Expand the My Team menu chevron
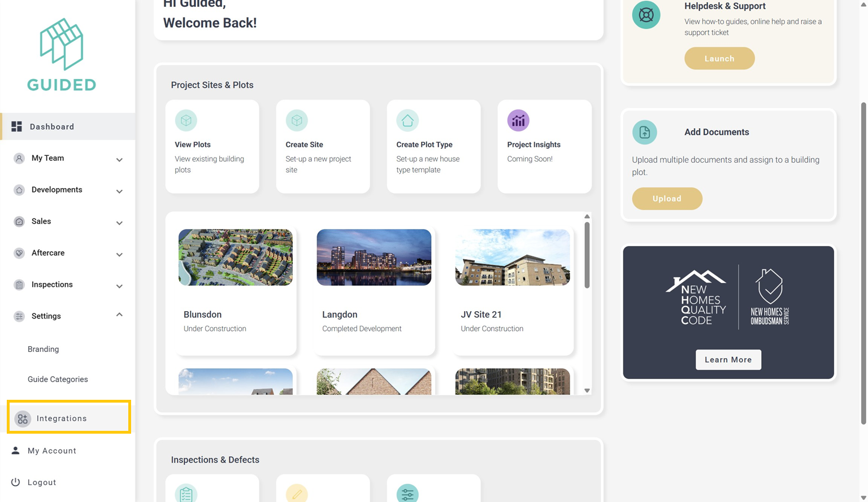The height and width of the screenshot is (502, 868). click(119, 160)
